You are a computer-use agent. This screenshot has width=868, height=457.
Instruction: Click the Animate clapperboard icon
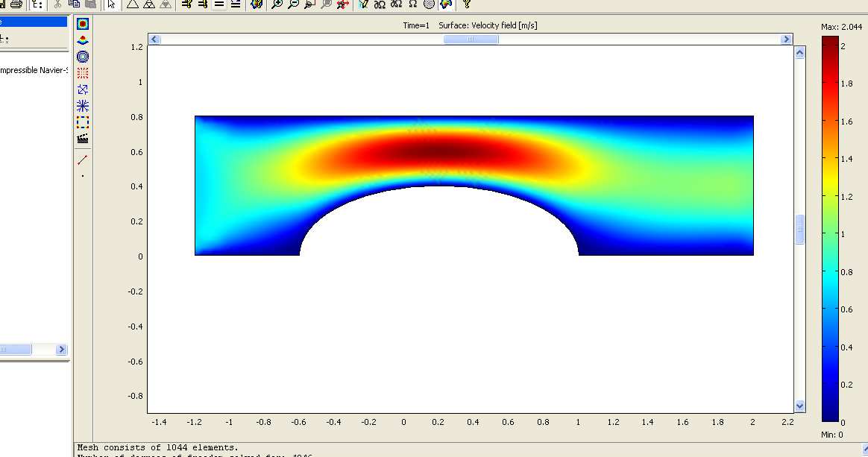[x=83, y=139]
